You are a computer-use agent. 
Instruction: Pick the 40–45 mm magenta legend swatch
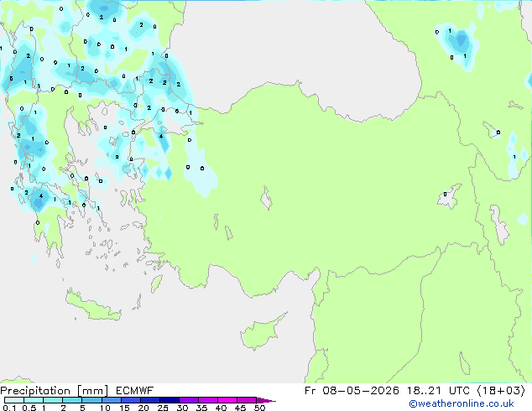pos(227,400)
